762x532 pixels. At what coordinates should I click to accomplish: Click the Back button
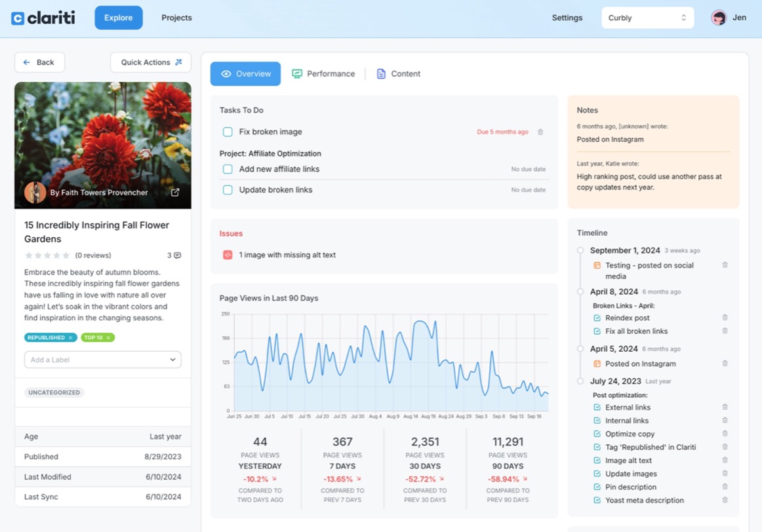tap(39, 62)
